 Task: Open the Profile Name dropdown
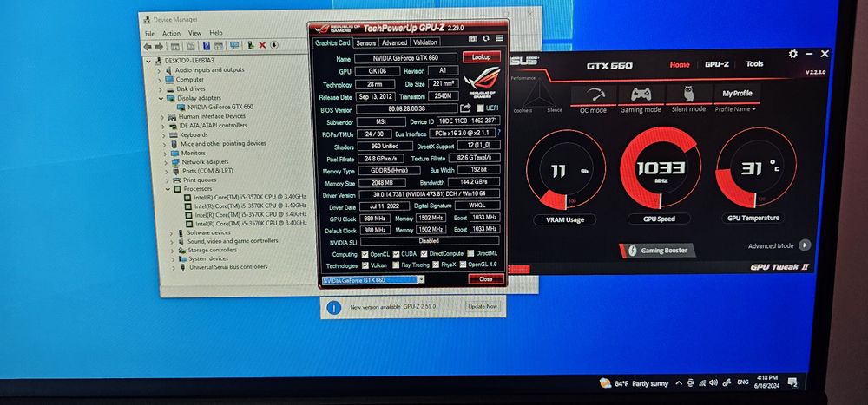(735, 109)
